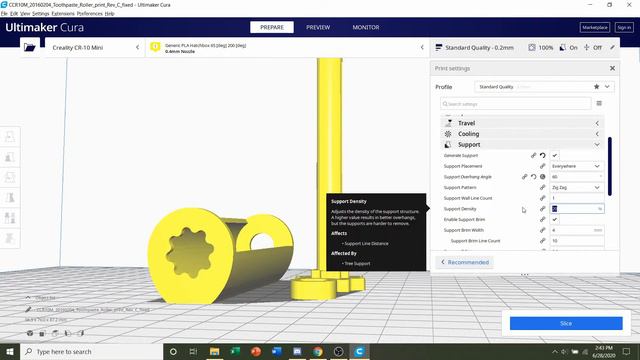Image resolution: width=640 pixels, height=360 pixels.
Task: Click the link icon for Enable Support Brim
Action: [x=542, y=220]
